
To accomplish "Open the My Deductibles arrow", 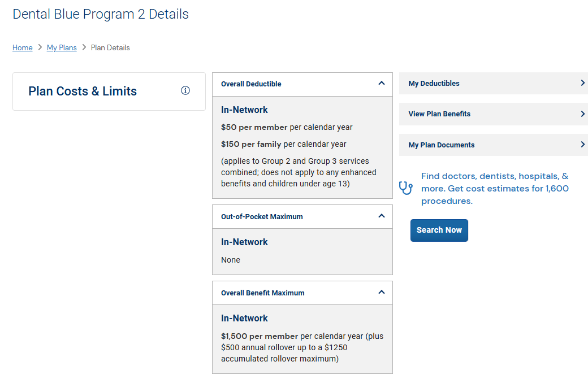I will coord(583,83).
